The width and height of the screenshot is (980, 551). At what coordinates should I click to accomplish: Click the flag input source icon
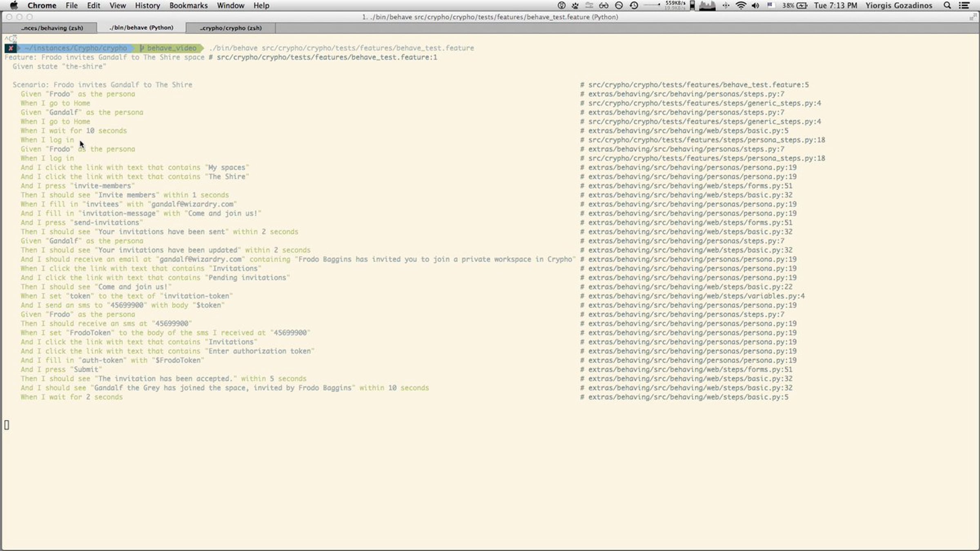771,5
